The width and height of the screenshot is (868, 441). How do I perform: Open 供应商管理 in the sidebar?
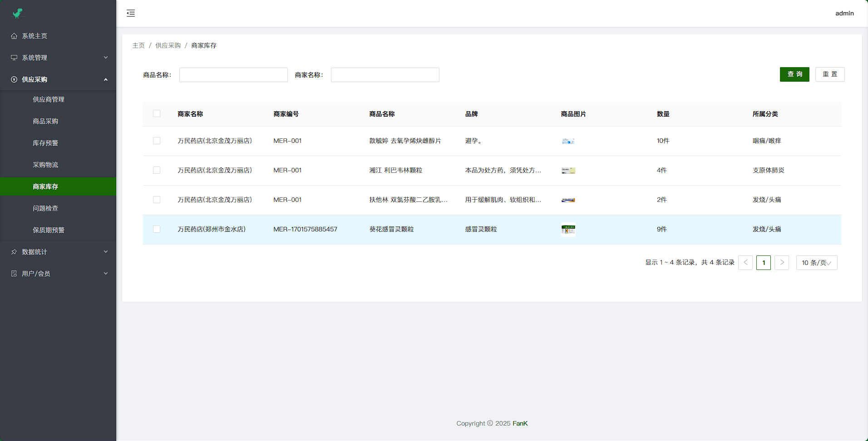point(49,99)
